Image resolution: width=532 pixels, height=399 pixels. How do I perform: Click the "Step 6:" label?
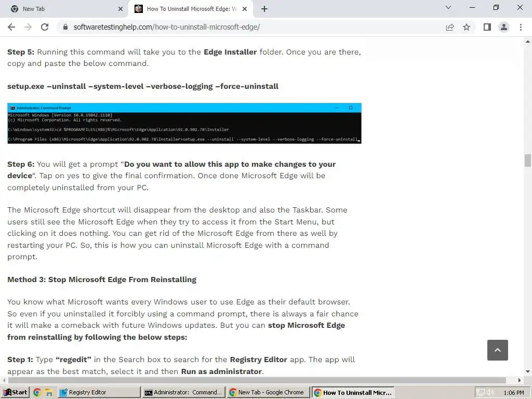click(x=21, y=164)
